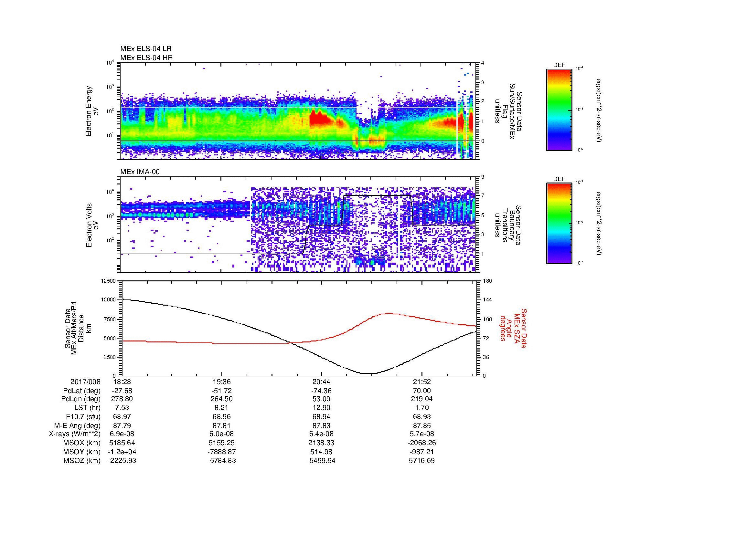Image resolution: width=756 pixels, height=534 pixels.
Task: Click PdLon value '219.04'
Action: (x=422, y=399)
